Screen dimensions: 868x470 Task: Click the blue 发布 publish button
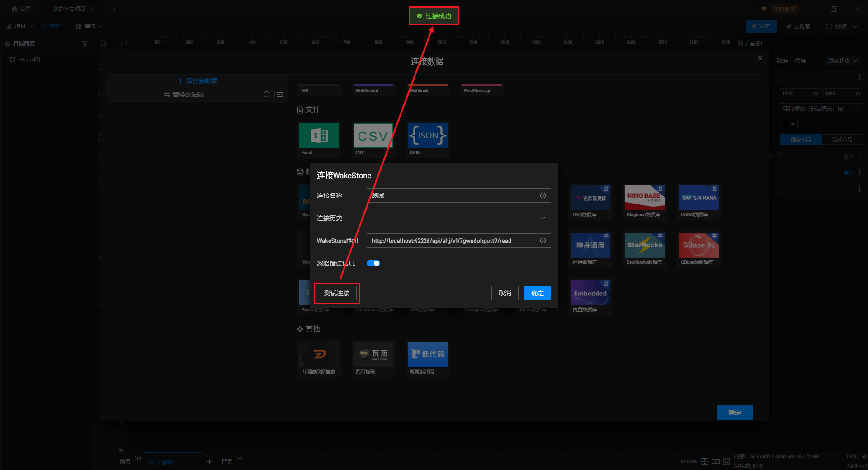coord(761,26)
